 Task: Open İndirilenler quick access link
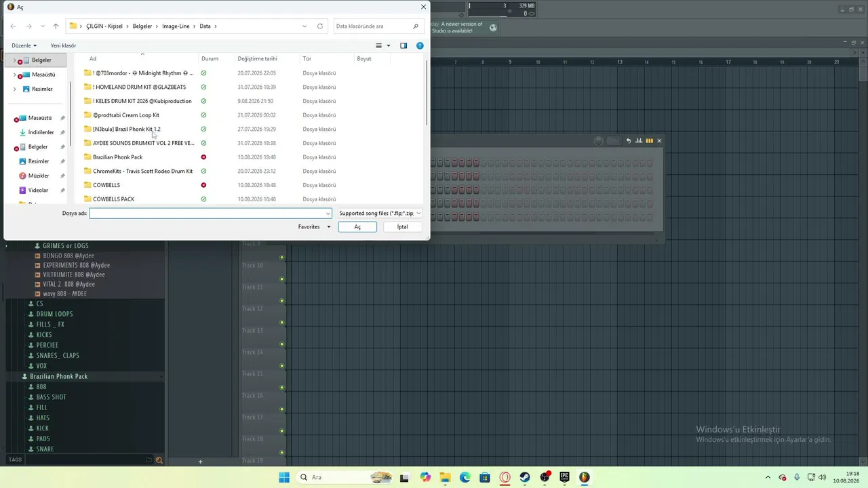click(x=41, y=132)
